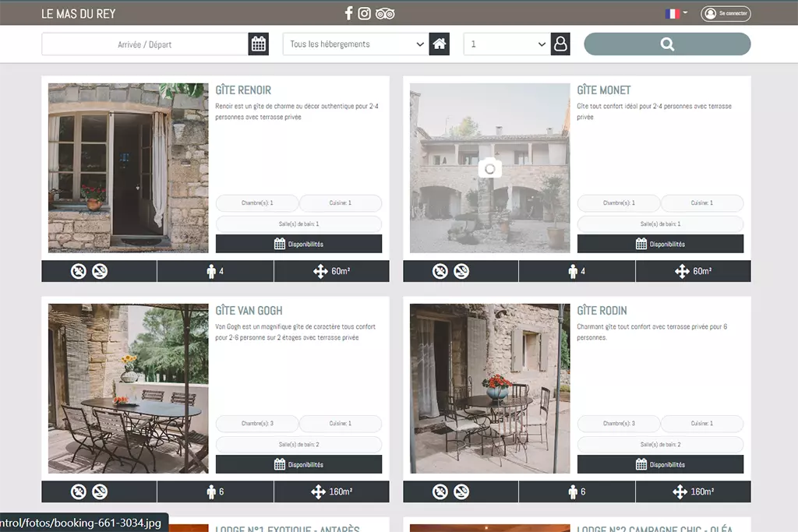This screenshot has height=532, width=798.
Task: Click the person capacity icon for Gîte Monet
Action: point(573,272)
